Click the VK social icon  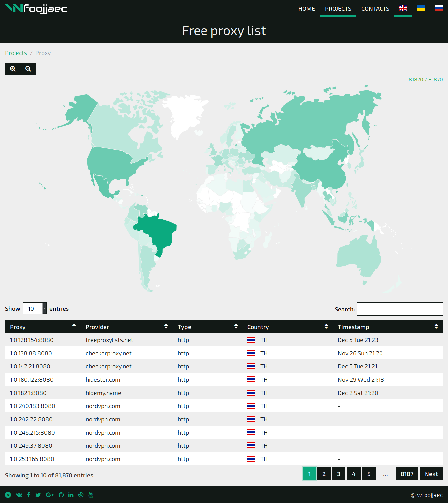coord(19,495)
